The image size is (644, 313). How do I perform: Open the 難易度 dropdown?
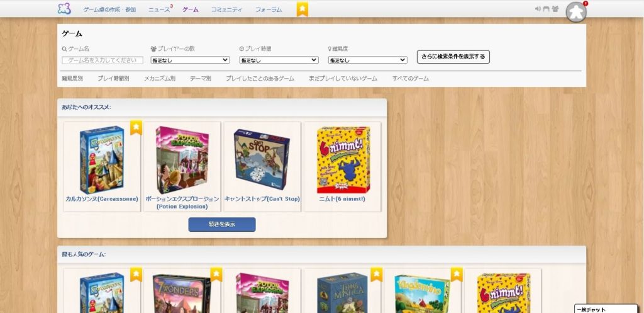[367, 60]
